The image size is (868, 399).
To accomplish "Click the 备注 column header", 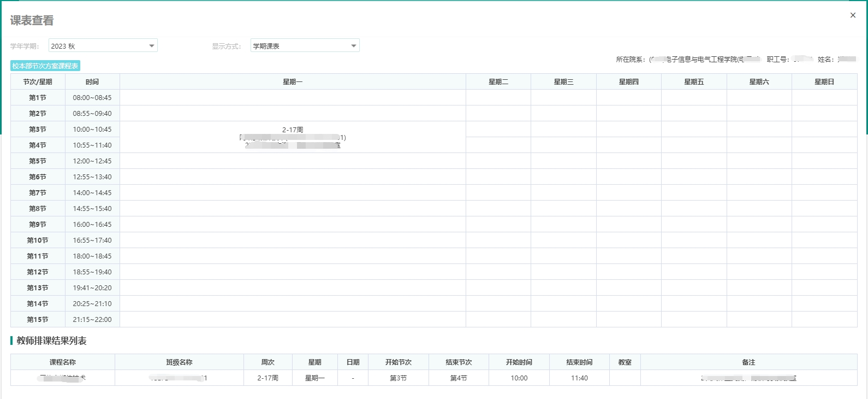I will 748,362.
